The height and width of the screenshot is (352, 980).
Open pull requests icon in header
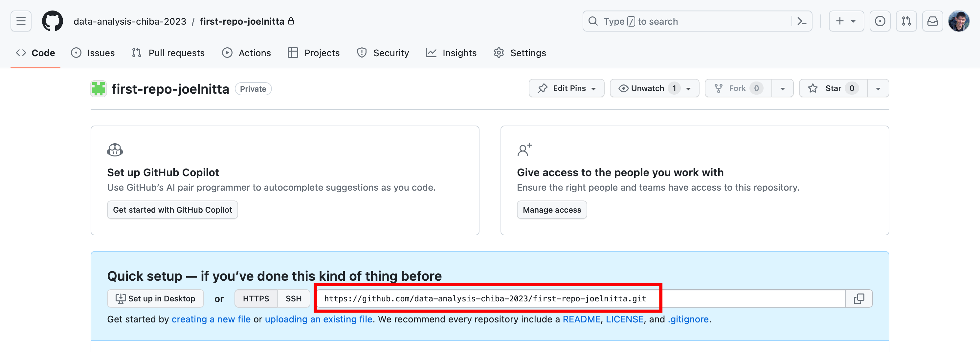[906, 21]
